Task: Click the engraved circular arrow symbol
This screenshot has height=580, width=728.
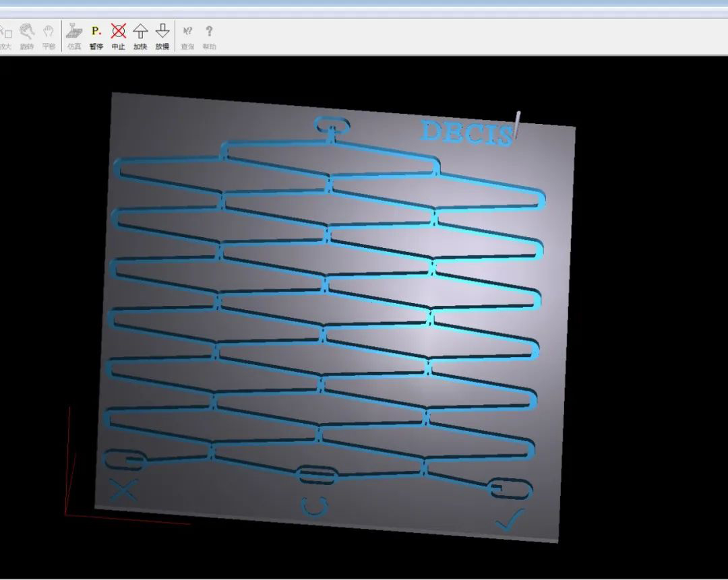Action: [x=314, y=506]
